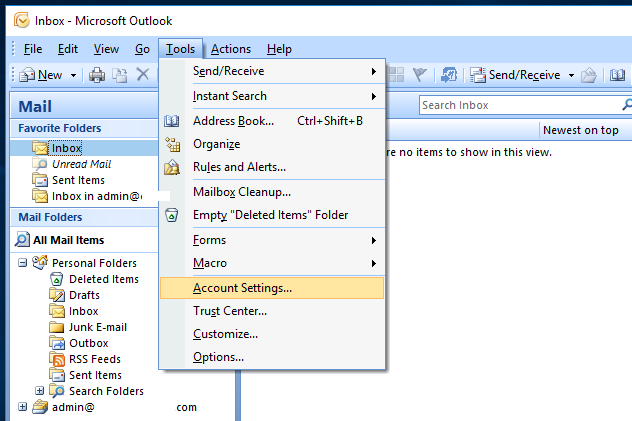Close the open Tools menu
The width and height of the screenshot is (632, 421).
(x=180, y=49)
